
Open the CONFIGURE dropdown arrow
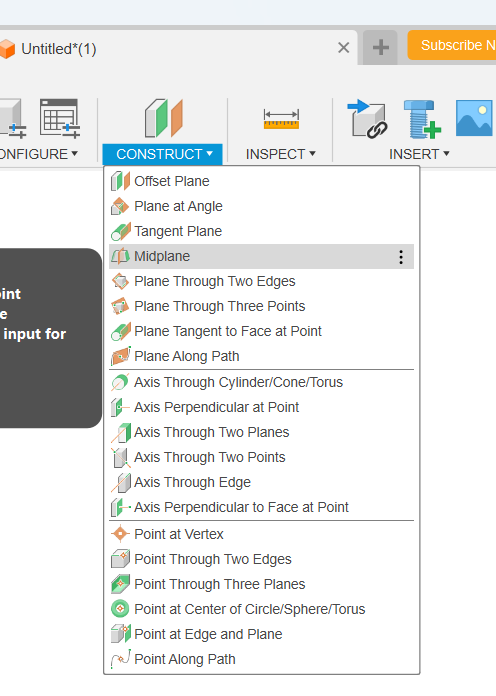pyautogui.click(x=75, y=153)
